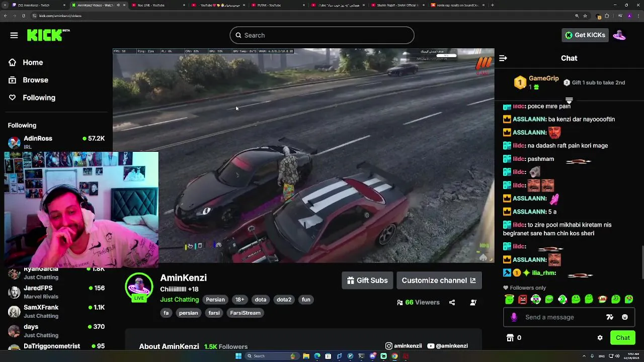Open the aminkenzii Instagram link
Screen dimensions: 644x362
[404, 346]
